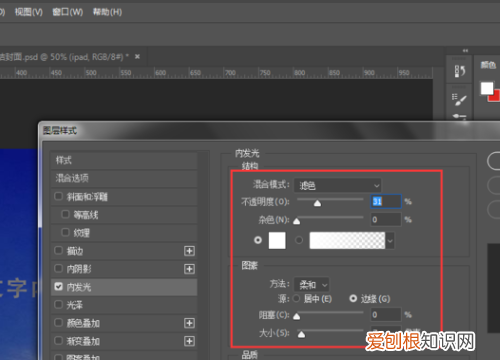500x360 pixels.
Task: Open the 窗口(W) menu
Action: tap(68, 12)
